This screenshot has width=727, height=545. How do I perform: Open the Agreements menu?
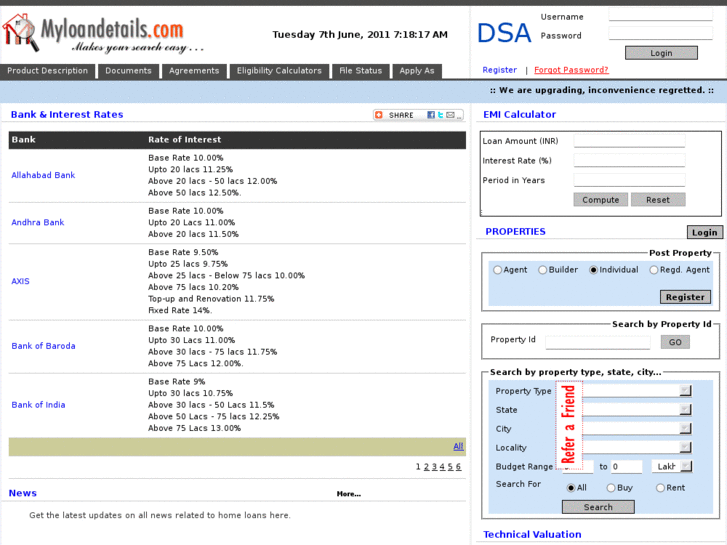194,71
